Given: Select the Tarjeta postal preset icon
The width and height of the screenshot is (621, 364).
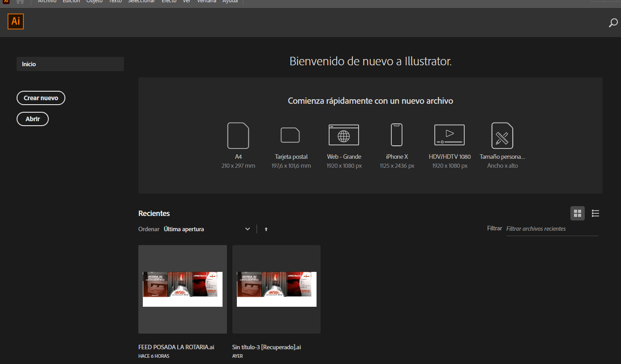Looking at the screenshot, I should [x=290, y=135].
